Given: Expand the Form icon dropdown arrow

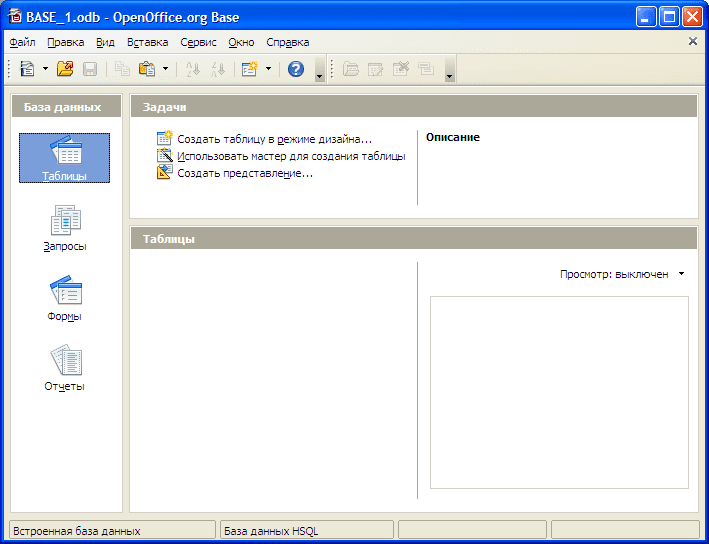Looking at the screenshot, I should click(x=268, y=69).
